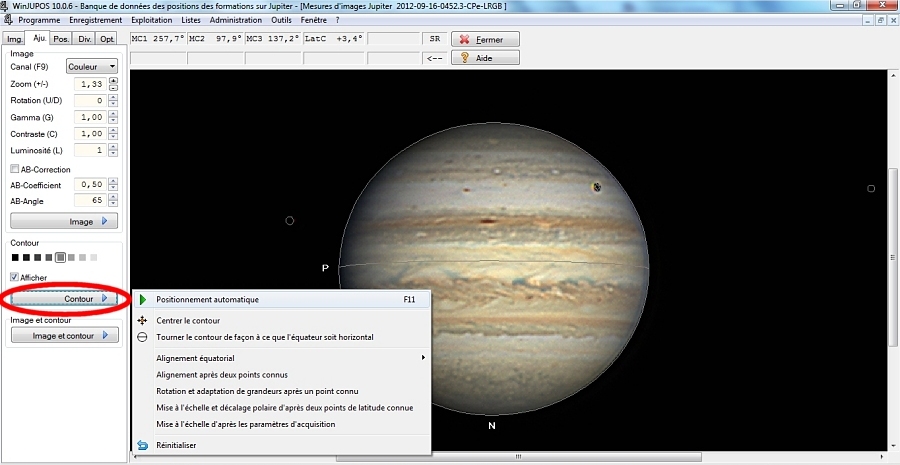Click the Contour button arrow
The width and height of the screenshot is (900, 465).
coord(104,299)
